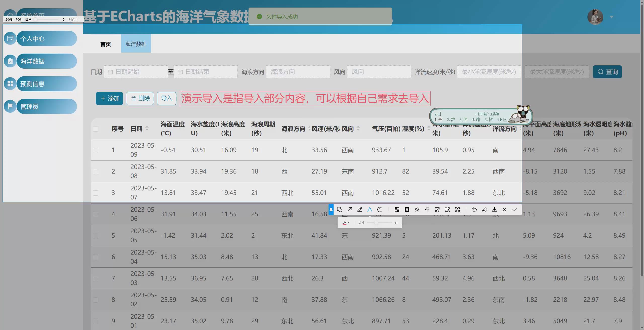
Task: Click the calendar icon in 日期起始 field
Action: (110, 72)
